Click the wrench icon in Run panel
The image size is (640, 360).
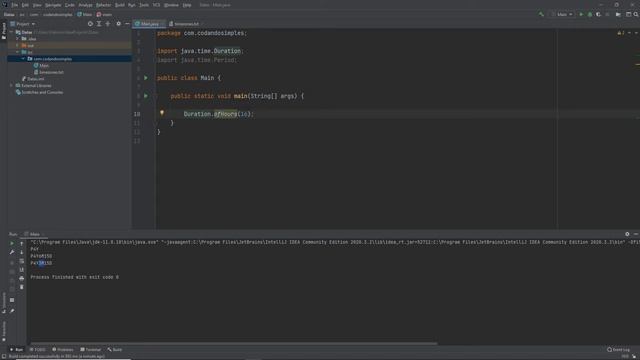click(12, 252)
